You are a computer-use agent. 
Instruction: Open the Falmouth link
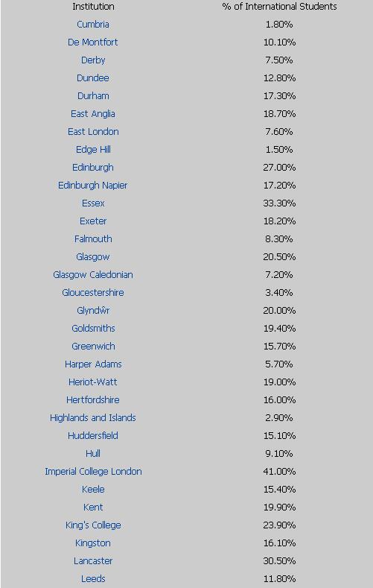(93, 239)
